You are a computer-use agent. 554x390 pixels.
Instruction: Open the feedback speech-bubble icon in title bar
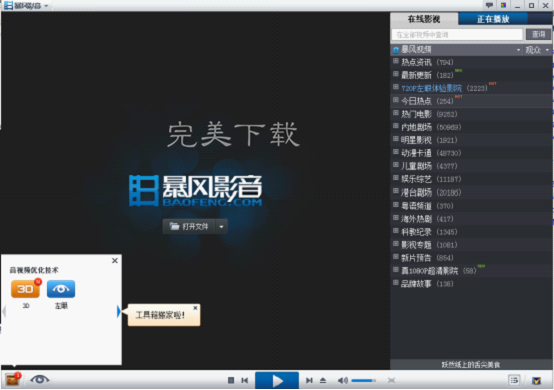(489, 5)
